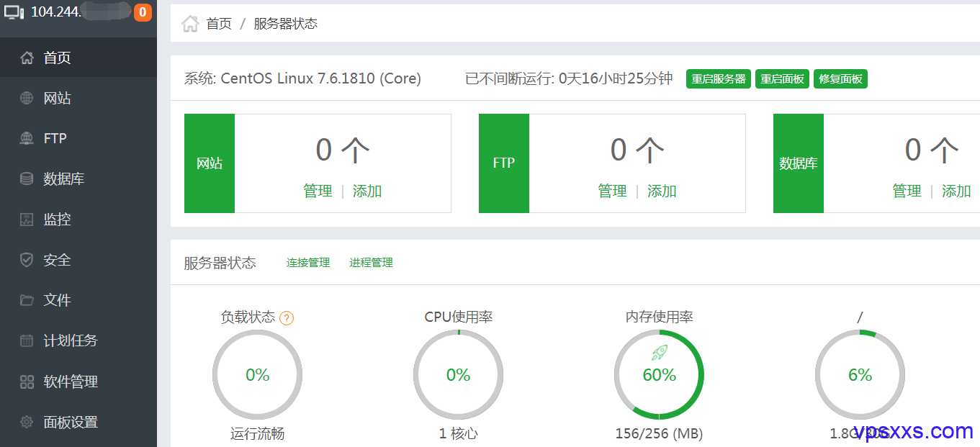Click the calendar icon beside 计划任务

click(27, 341)
